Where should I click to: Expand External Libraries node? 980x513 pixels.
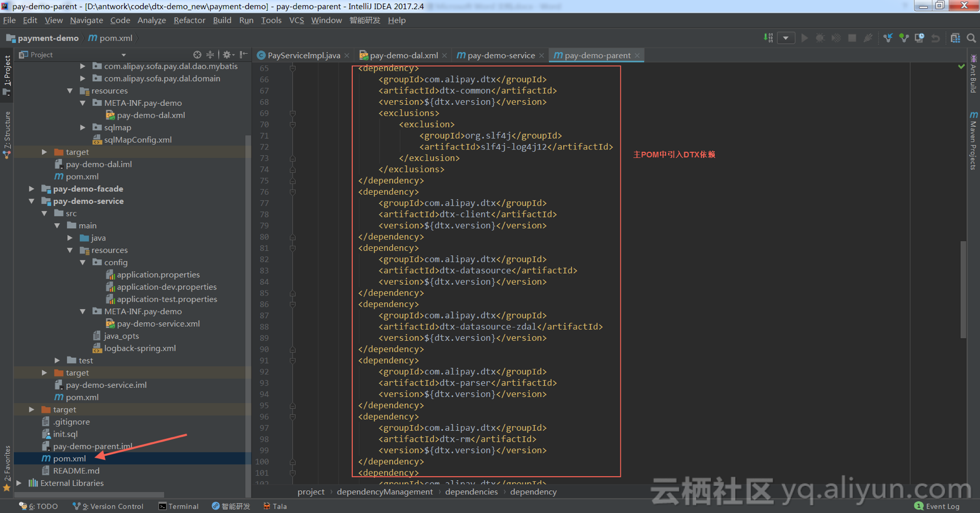[x=19, y=483]
